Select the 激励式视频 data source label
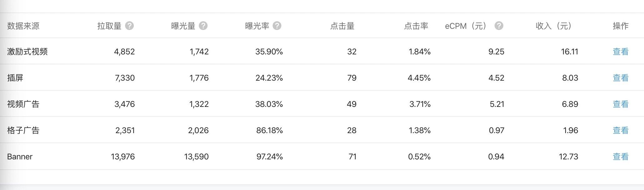The image size is (644, 190). (26, 52)
